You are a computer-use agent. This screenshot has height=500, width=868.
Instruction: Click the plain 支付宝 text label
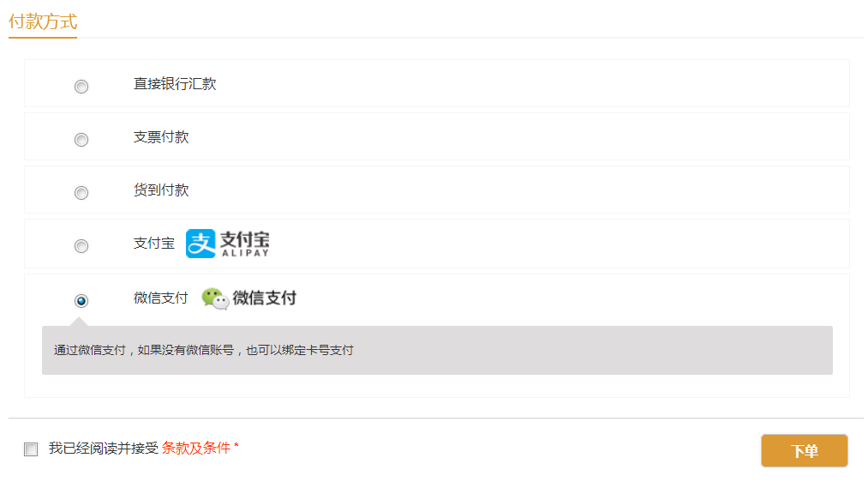point(154,244)
